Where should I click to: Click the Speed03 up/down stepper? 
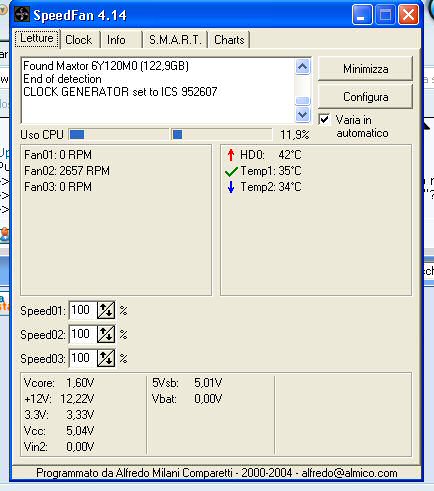click(106, 358)
